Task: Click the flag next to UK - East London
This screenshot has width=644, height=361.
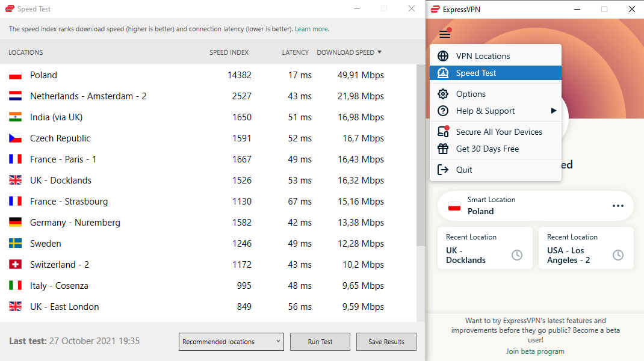Action: [x=15, y=306]
